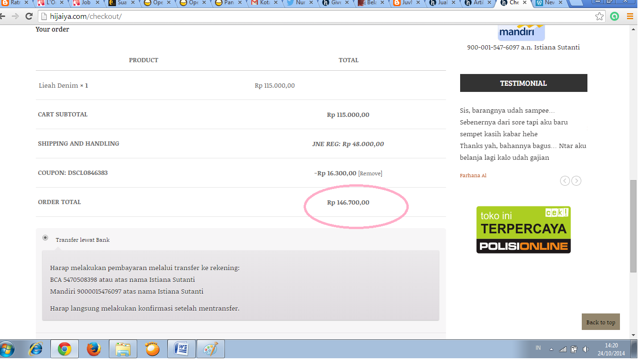Open Windows Explorer folder in the taskbar

pos(123,349)
